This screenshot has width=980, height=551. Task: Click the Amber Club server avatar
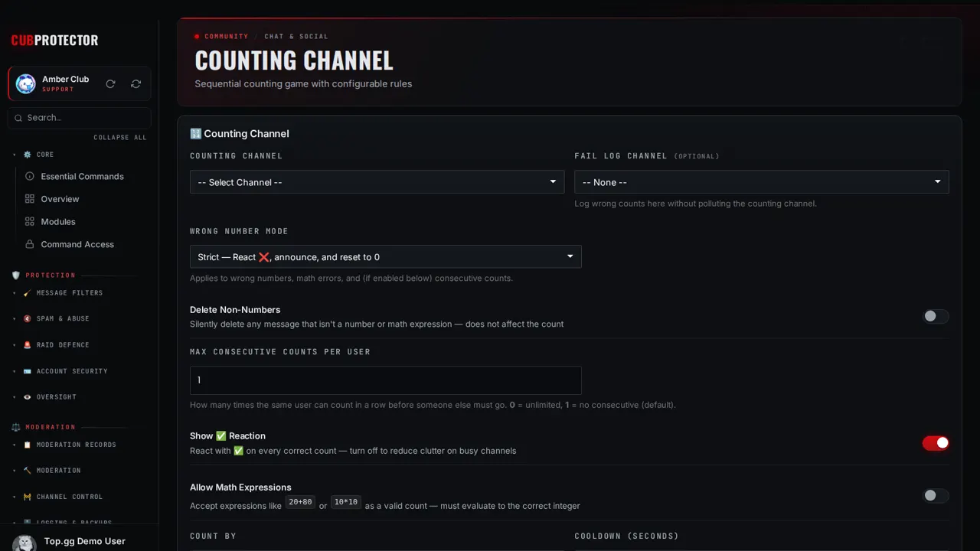[x=26, y=84]
